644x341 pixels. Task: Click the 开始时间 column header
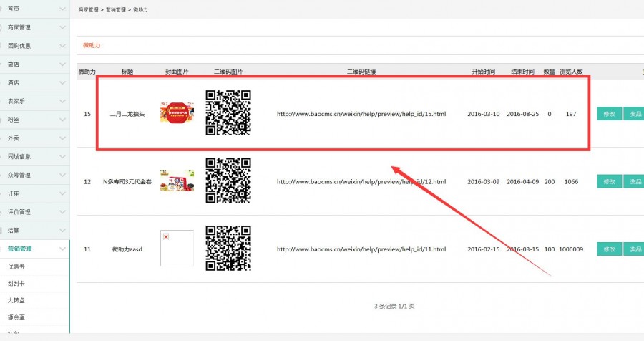click(484, 72)
